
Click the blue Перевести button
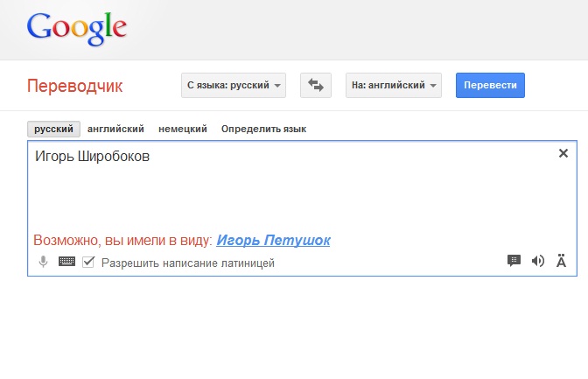[490, 85]
